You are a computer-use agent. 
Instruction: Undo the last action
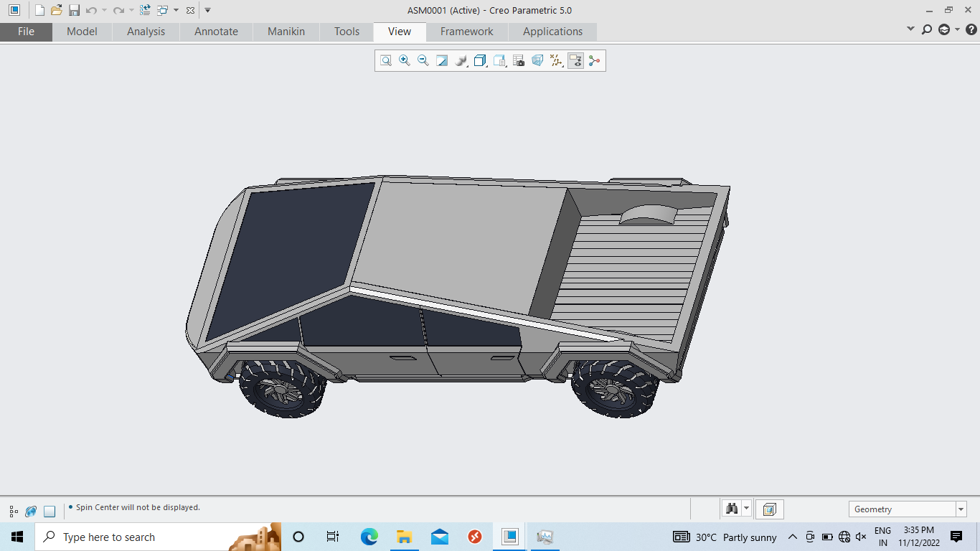(x=91, y=10)
